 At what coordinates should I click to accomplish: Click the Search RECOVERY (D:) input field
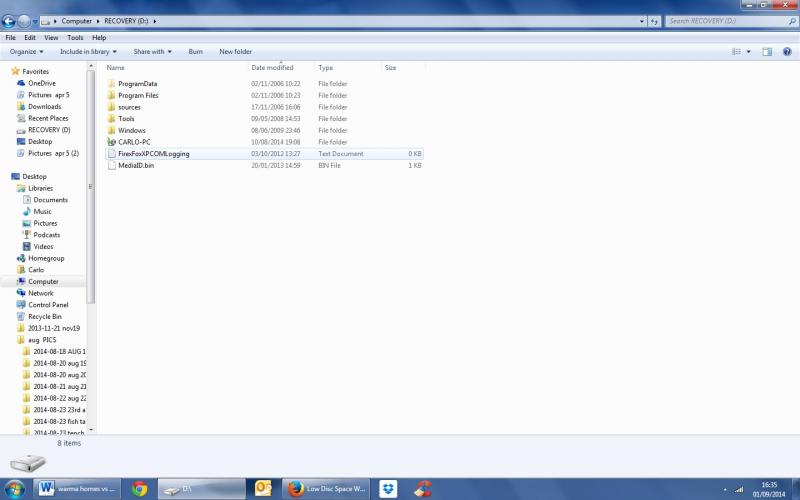pos(725,20)
